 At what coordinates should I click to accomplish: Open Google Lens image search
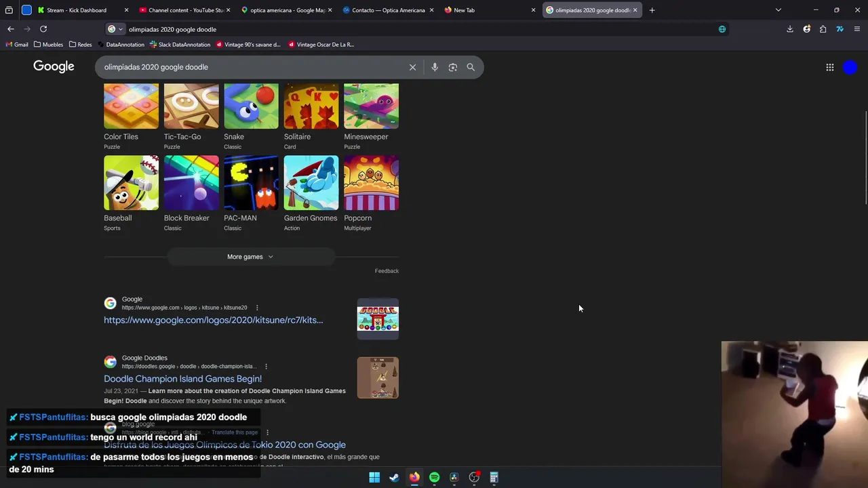coord(452,67)
